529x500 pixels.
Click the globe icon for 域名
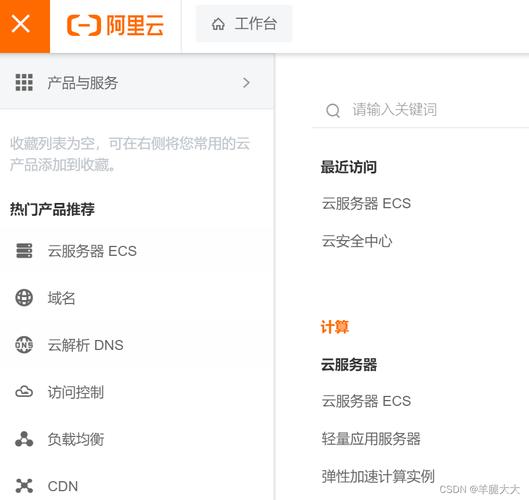(x=24, y=298)
